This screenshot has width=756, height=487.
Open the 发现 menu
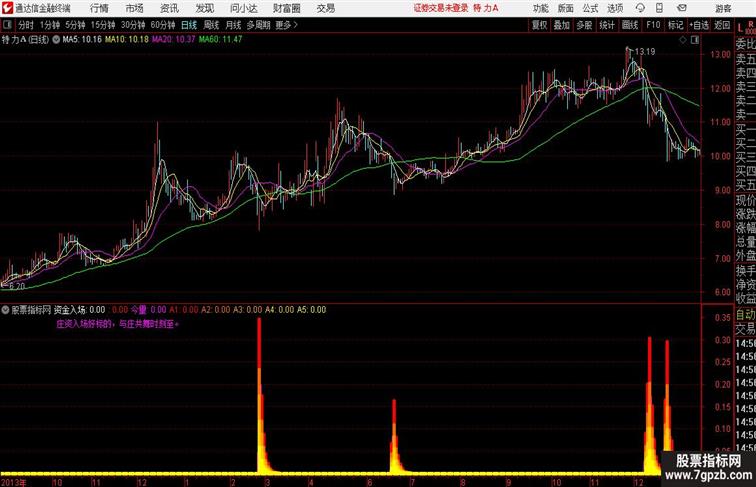tap(204, 8)
